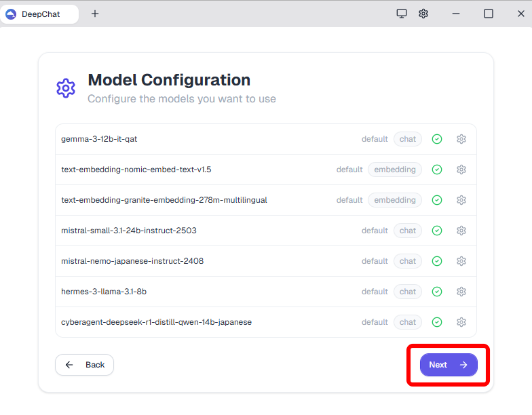Click the DeepChat logo icon in tab

tap(11, 14)
